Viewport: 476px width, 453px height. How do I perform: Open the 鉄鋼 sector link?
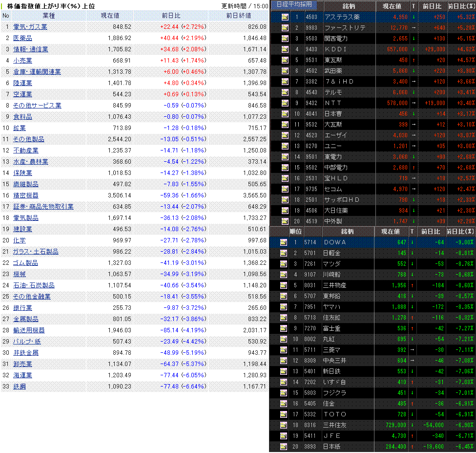pyautogui.click(x=19, y=387)
